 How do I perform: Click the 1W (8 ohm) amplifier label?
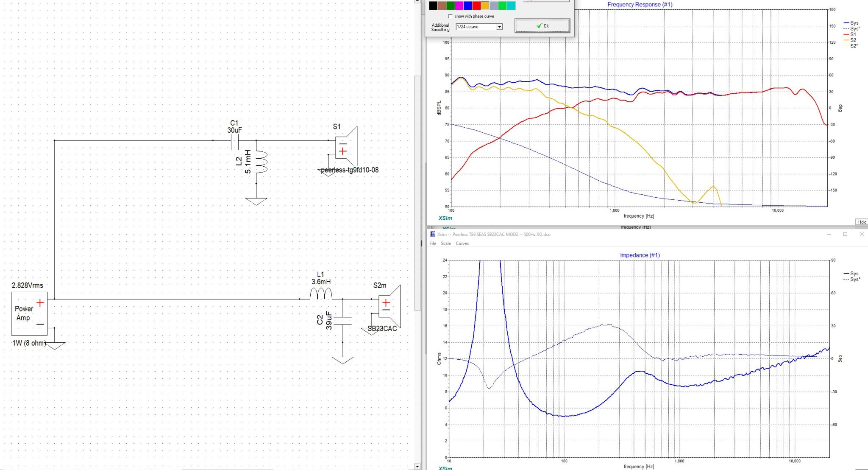pyautogui.click(x=29, y=343)
